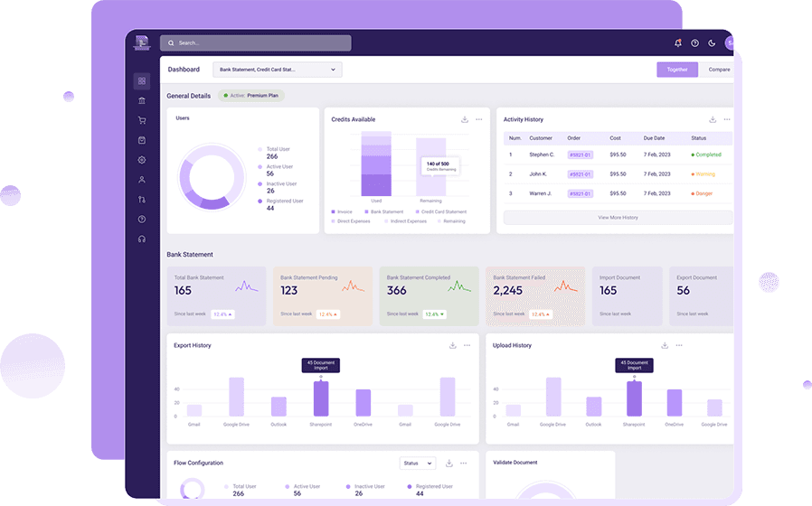Click the Due Date column header
The image size is (812, 506).
tap(654, 138)
